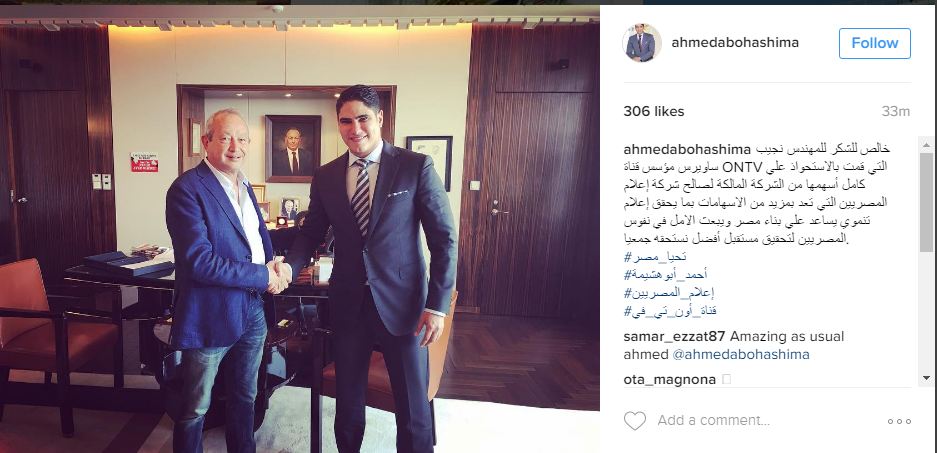Open samar_ezzat87 commenter profile

coord(675,336)
